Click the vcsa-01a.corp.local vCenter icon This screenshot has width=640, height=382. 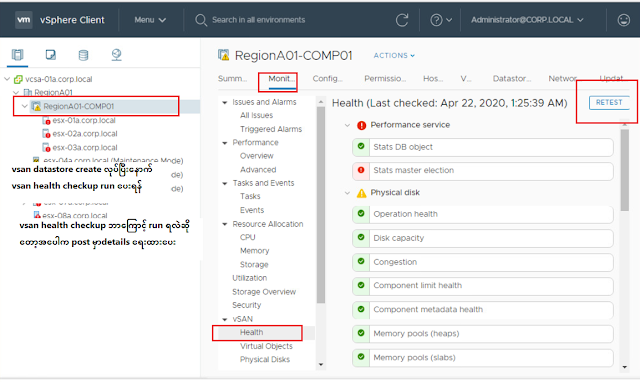[18, 79]
